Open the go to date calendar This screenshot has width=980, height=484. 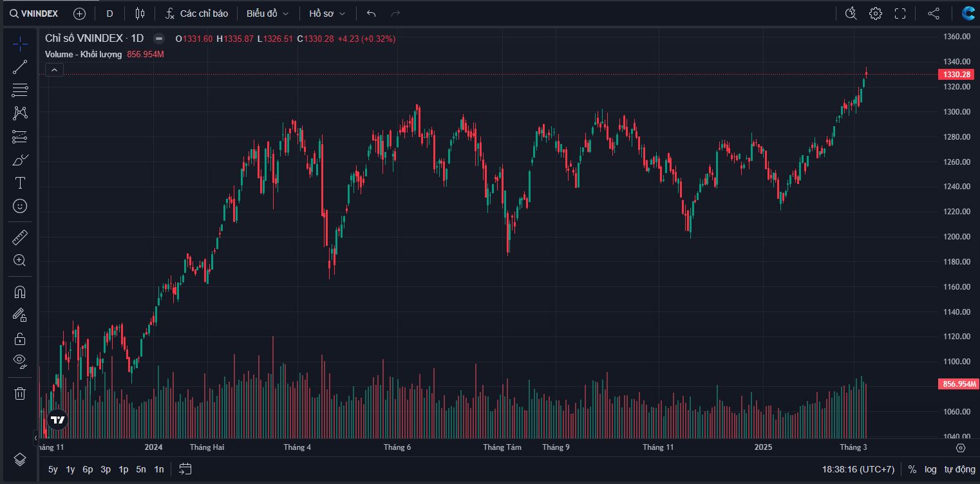point(185,469)
